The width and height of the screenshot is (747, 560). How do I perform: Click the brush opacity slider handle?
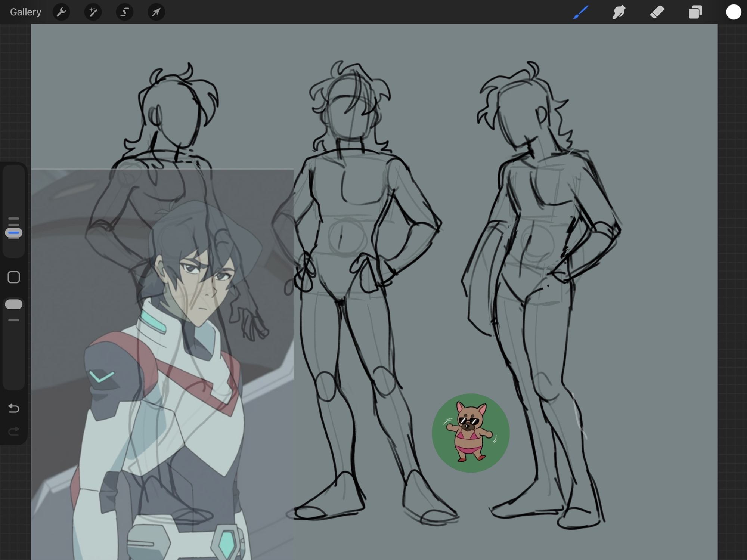(14, 304)
